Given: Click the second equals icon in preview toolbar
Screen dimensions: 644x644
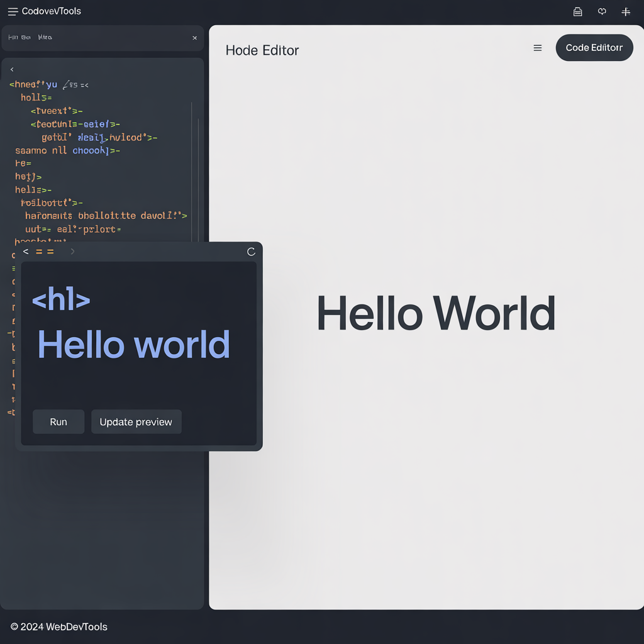Looking at the screenshot, I should coord(50,251).
